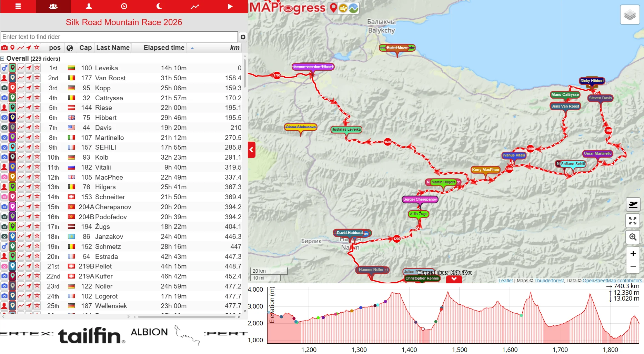Open leaderboard settings gear
Image resolution: width=644 pixels, height=354 pixels.
coord(243,37)
